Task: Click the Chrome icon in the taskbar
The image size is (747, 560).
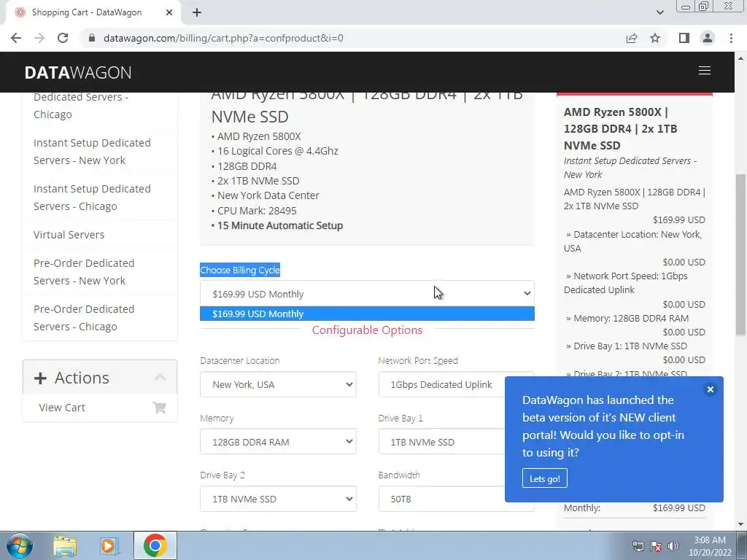Action: pos(155,545)
